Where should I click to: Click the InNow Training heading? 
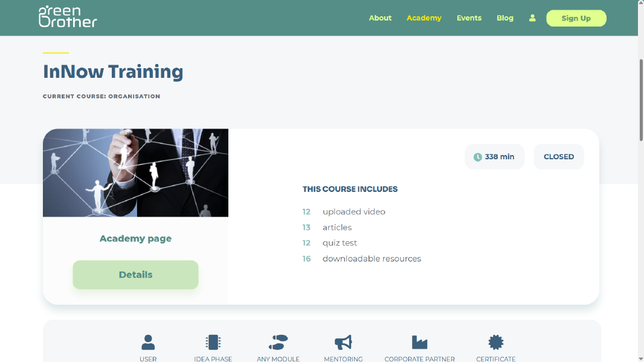113,72
